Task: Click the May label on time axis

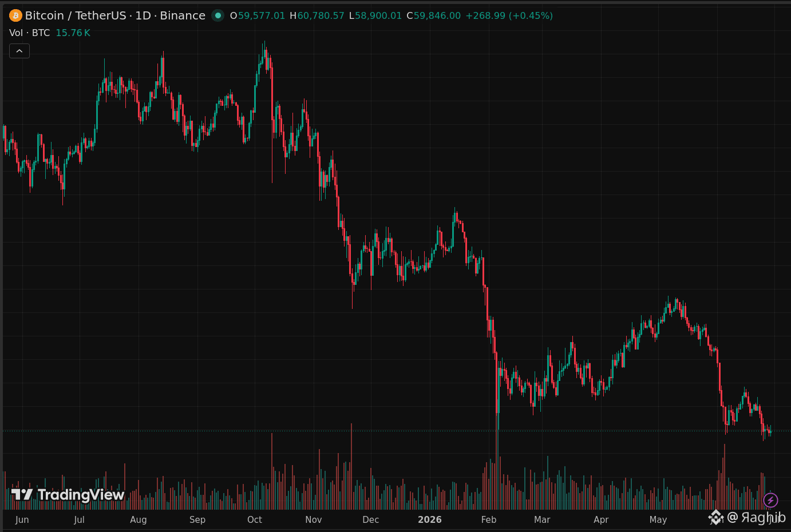Action: [x=658, y=519]
